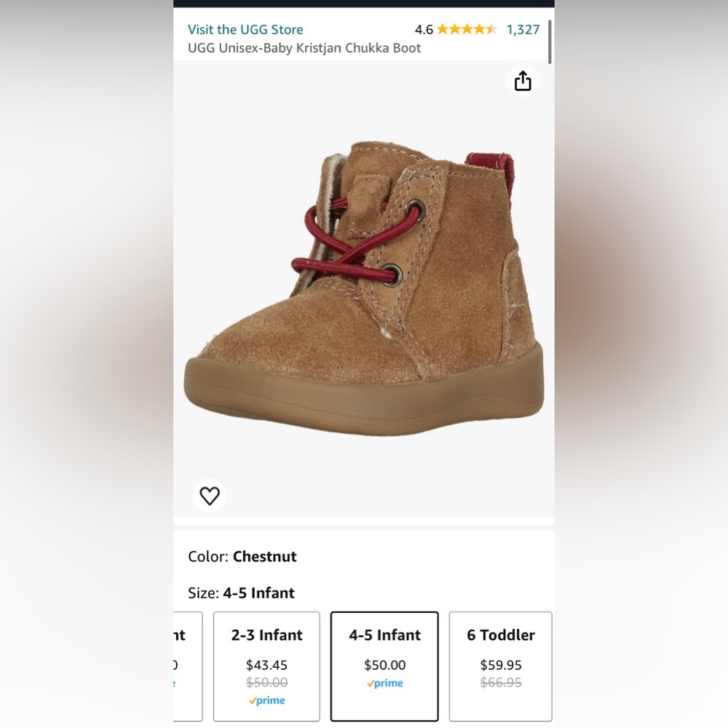Toggle the wishlist heart for this boot
Viewport: 728px width, 728px height.
(210, 495)
